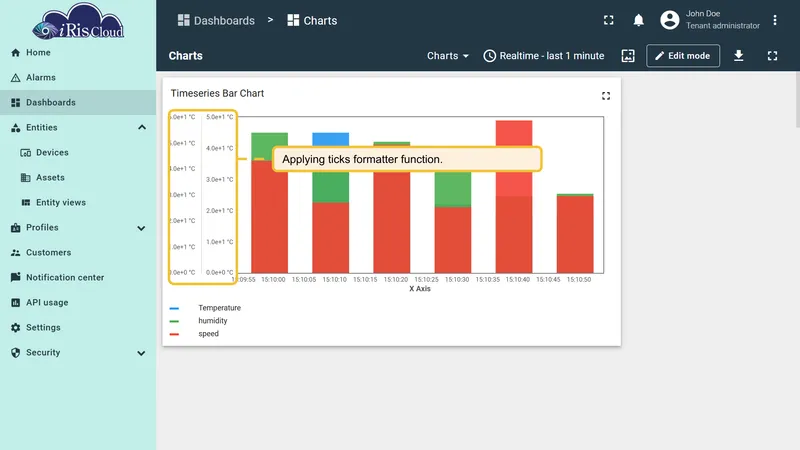Open Entity views page

pyautogui.click(x=78, y=203)
